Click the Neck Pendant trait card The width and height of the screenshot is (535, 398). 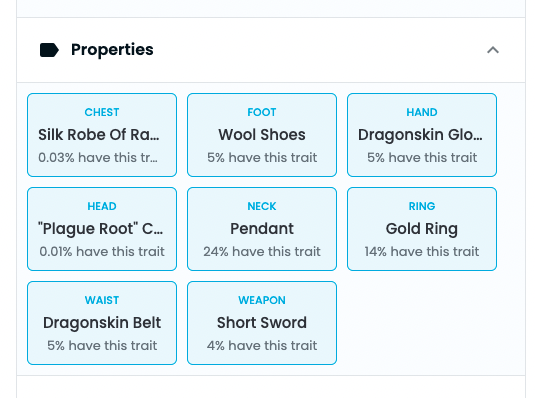pos(262,229)
